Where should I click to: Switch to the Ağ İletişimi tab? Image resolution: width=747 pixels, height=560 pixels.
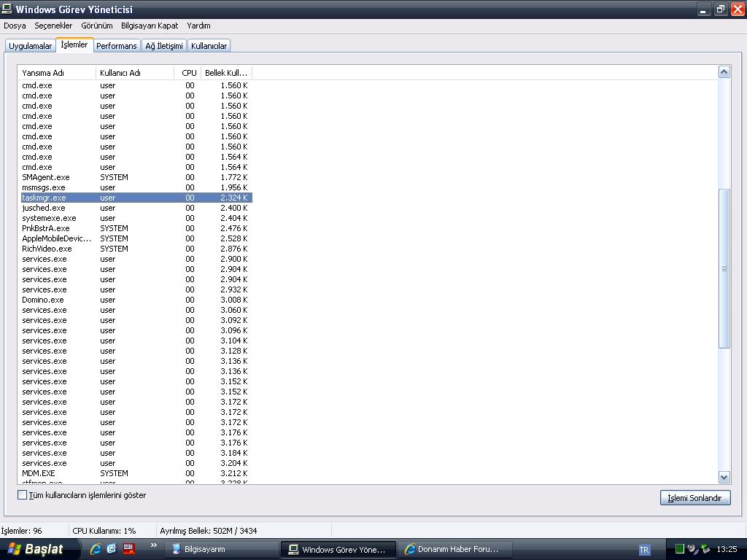coord(163,46)
